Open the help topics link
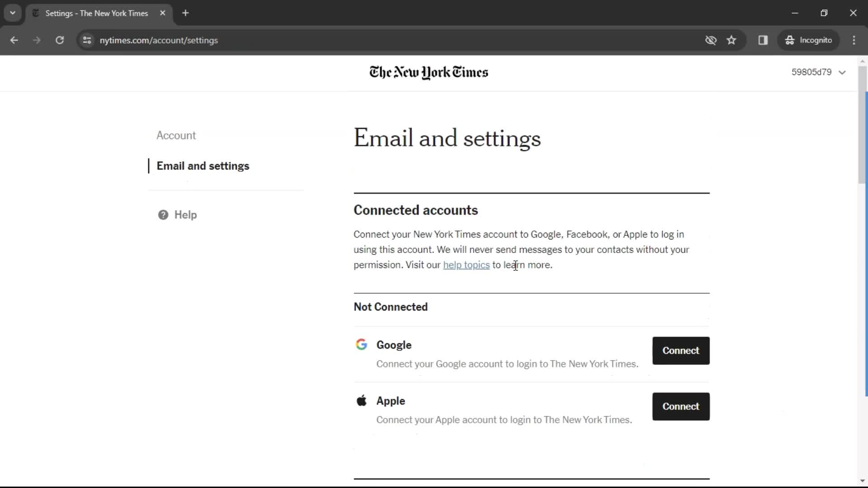The image size is (868, 488). (x=466, y=264)
